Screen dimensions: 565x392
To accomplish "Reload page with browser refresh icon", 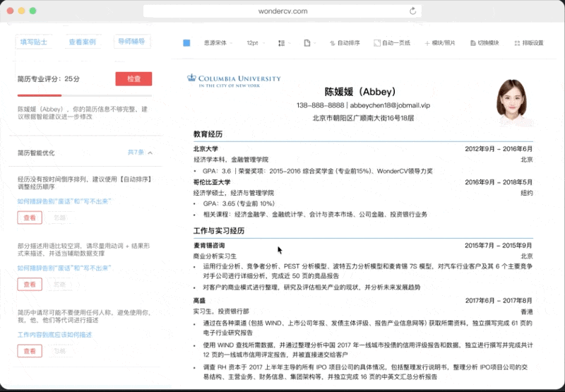I will [413, 11].
